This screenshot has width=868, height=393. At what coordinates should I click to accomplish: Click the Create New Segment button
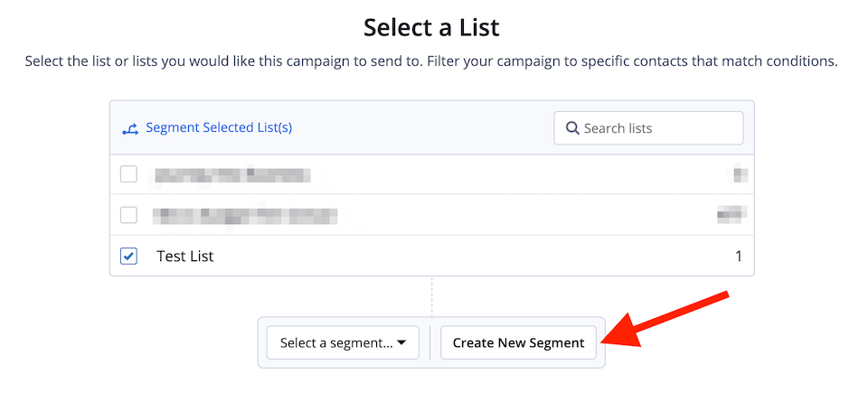tap(518, 342)
